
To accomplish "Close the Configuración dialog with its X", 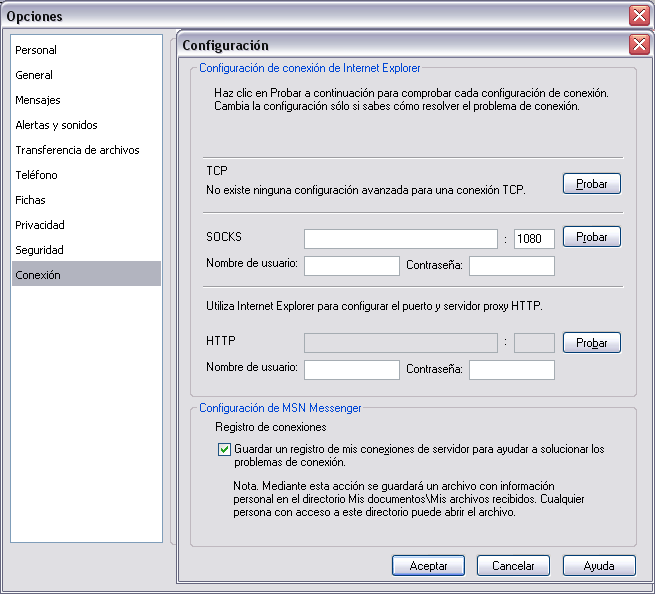I will [639, 44].
